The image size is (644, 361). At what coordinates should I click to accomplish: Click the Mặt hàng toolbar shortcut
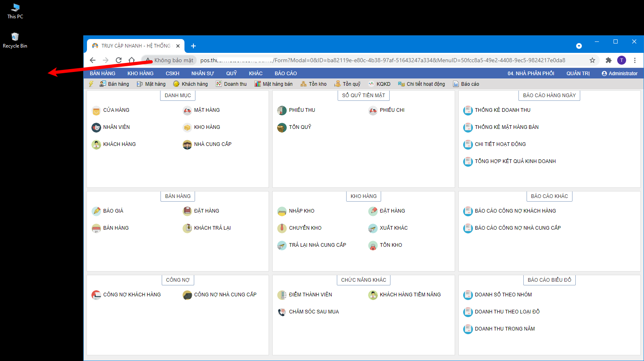click(x=151, y=84)
